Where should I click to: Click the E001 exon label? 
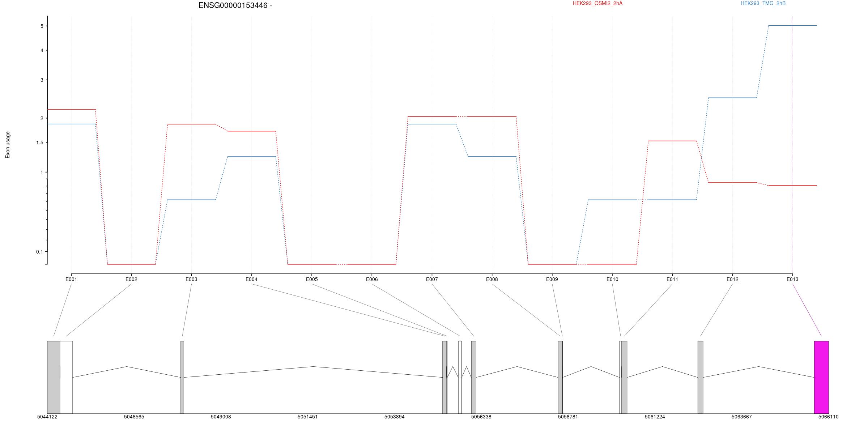[71, 279]
